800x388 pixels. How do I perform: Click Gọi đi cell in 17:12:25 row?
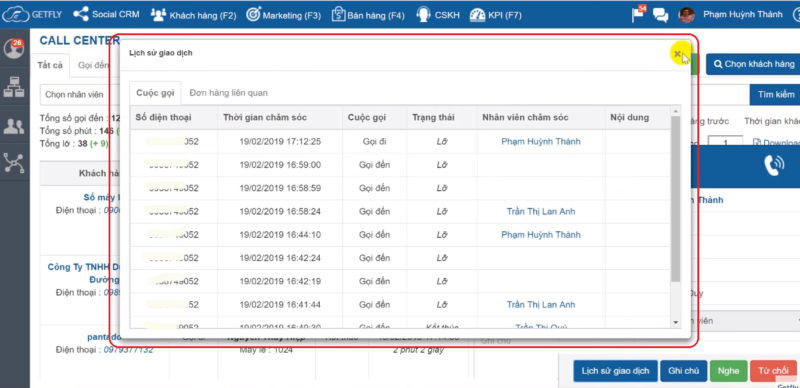(x=374, y=141)
